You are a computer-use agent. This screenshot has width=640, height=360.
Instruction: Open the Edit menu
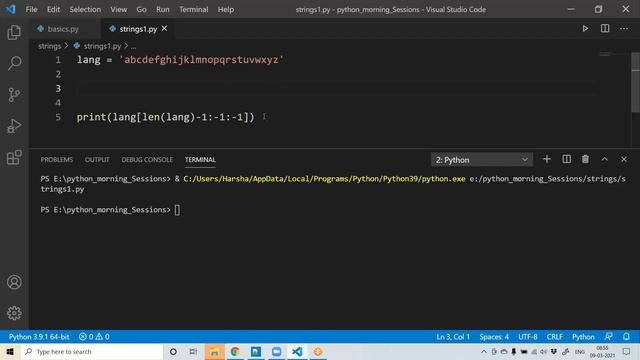pos(53,9)
